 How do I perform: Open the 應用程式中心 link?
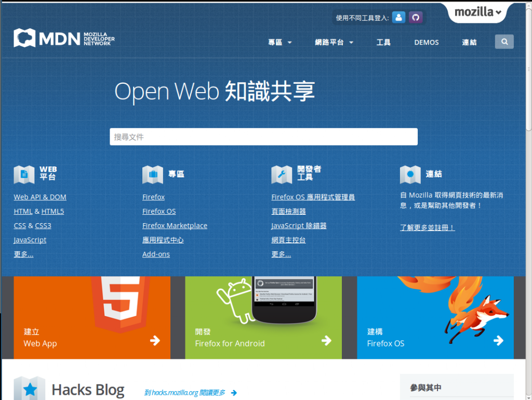[x=163, y=240]
